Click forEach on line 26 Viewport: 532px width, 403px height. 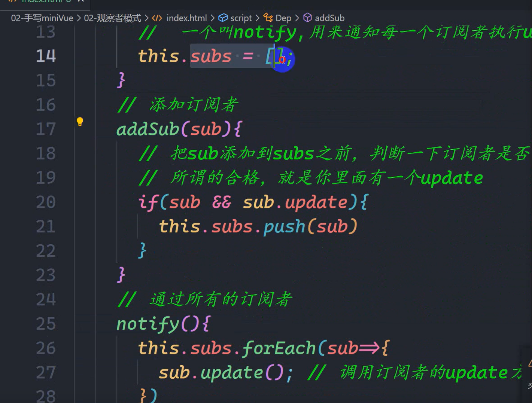coord(279,348)
